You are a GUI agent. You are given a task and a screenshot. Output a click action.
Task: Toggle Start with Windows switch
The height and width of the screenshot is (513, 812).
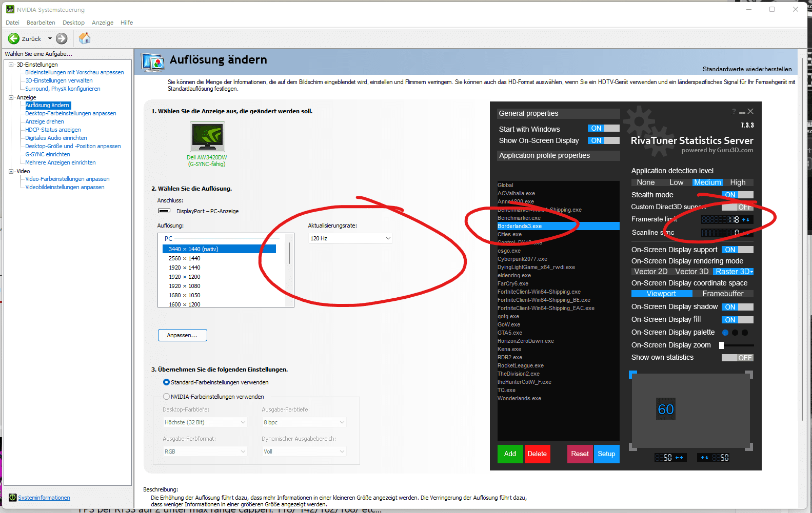pos(604,128)
